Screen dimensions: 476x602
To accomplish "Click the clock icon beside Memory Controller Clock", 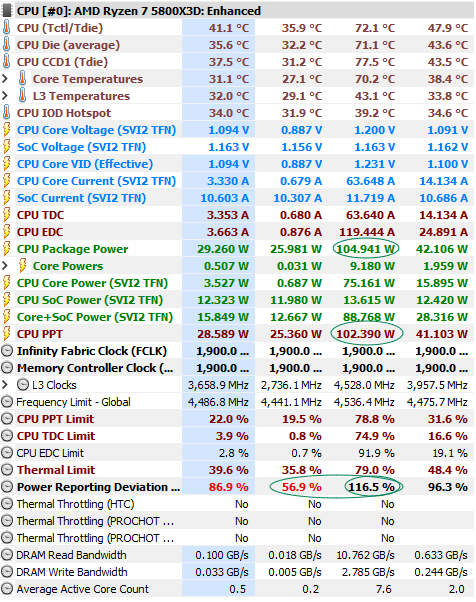I will click(x=7, y=368).
